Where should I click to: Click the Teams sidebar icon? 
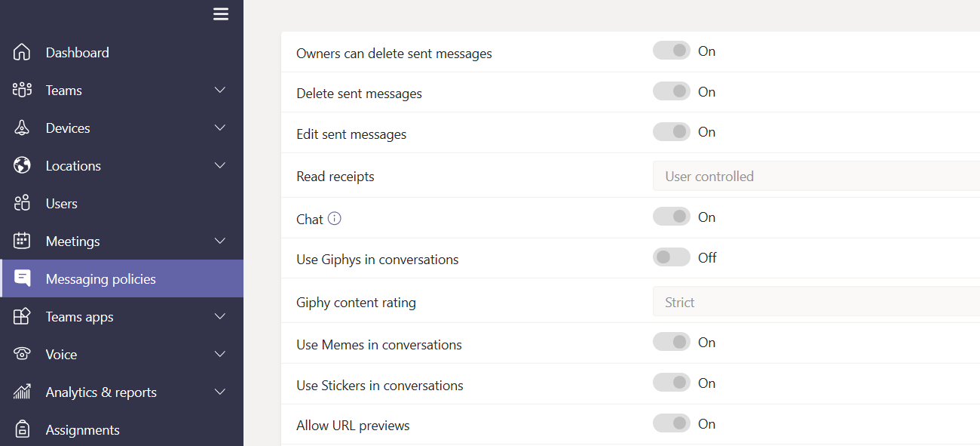click(x=22, y=89)
